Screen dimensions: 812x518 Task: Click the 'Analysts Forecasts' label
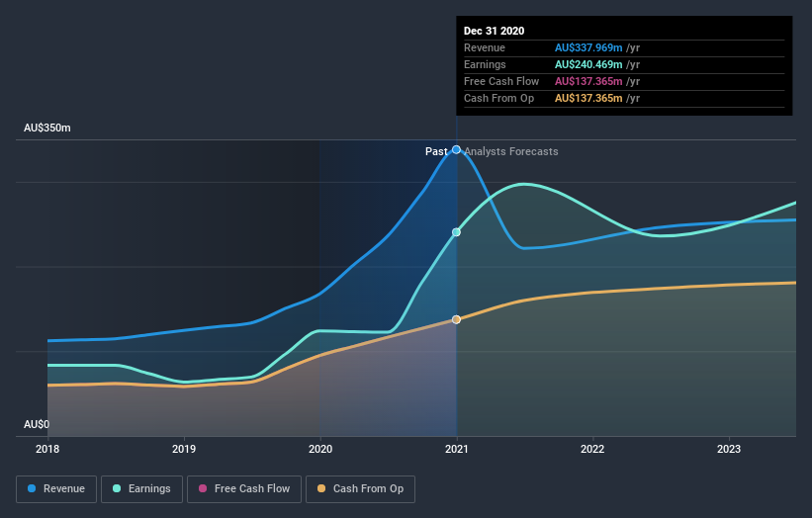(511, 151)
